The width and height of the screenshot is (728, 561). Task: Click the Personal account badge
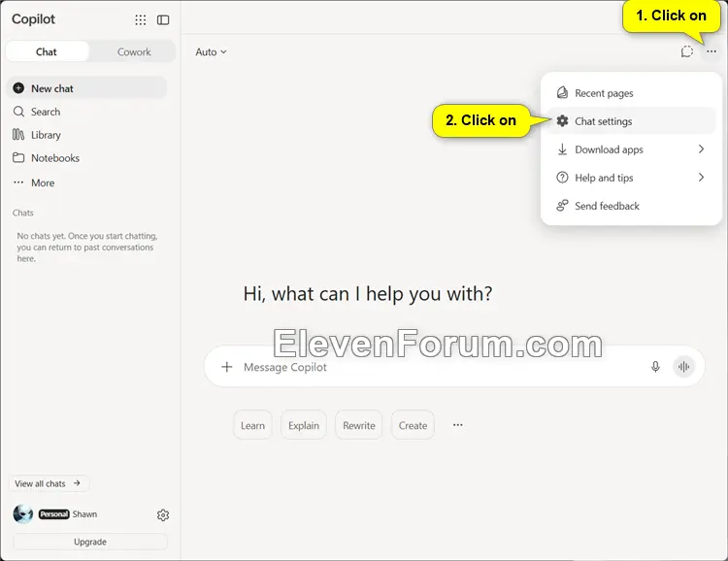tap(53, 514)
